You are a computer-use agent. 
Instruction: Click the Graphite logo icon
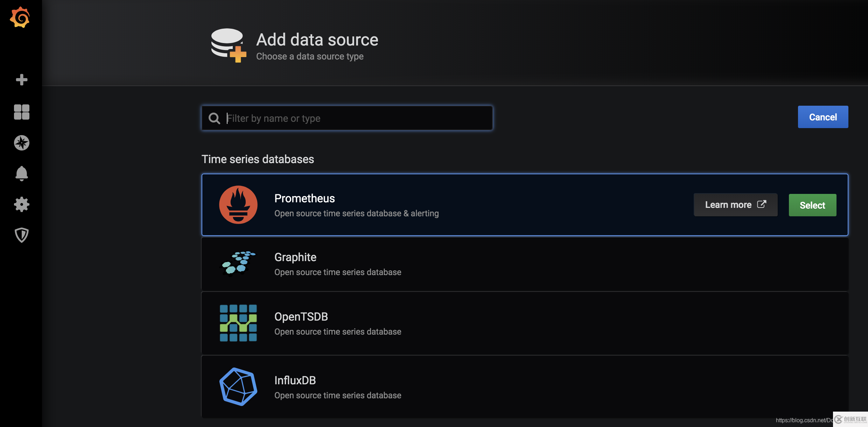point(238,264)
